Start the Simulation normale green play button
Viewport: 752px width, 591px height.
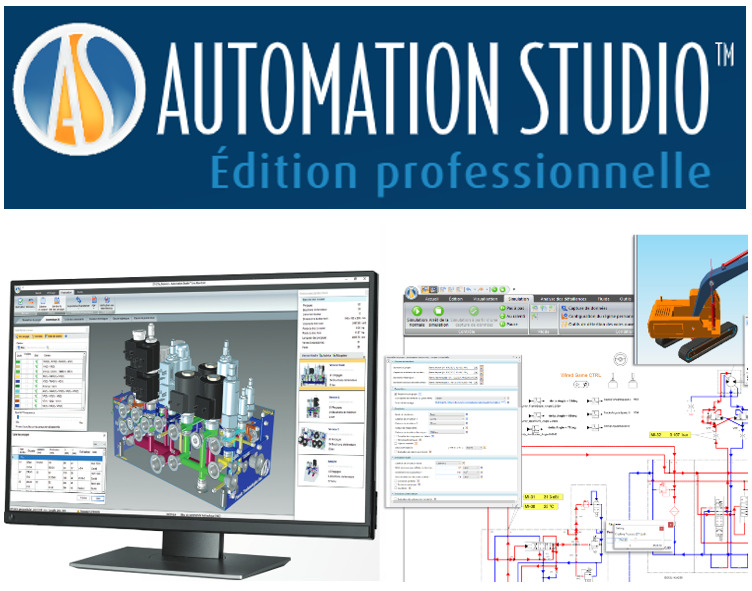pyautogui.click(x=417, y=311)
